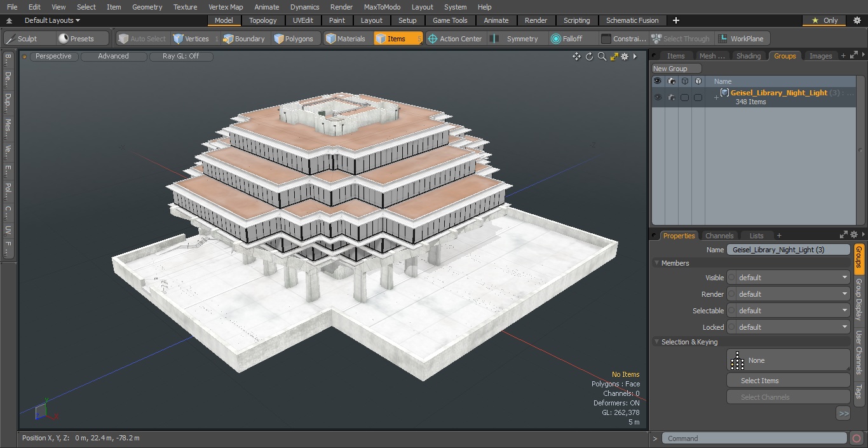Viewport: 868px width, 448px height.
Task: Toggle the Only star filter
Action: pyautogui.click(x=824, y=20)
